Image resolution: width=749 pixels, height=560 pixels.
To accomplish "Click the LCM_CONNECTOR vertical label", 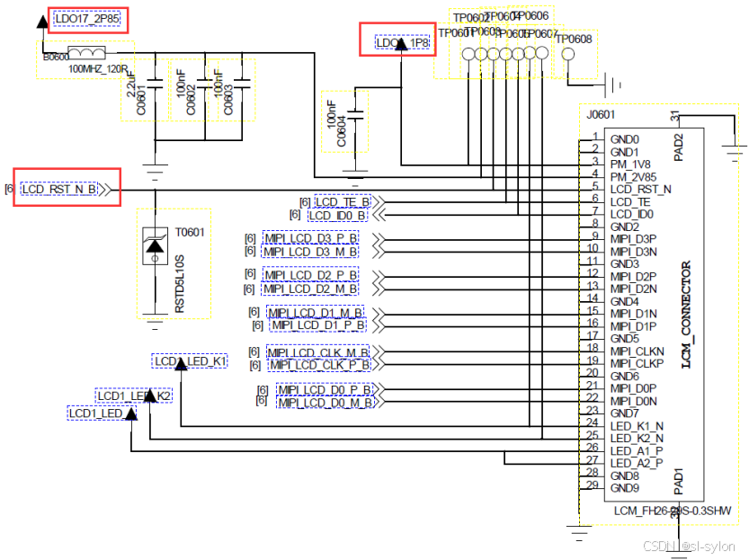I will [686, 316].
